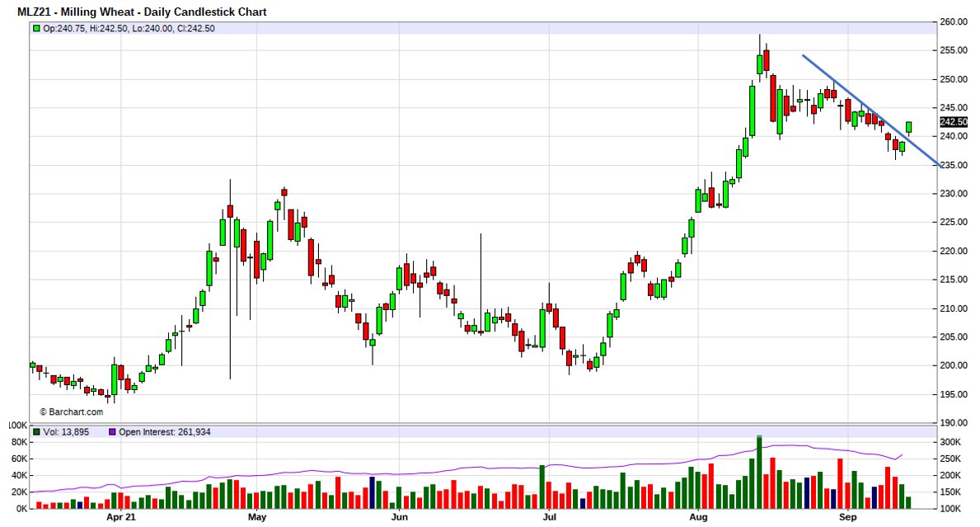Click the Jul date axis label
980x527 pixels.
tap(548, 518)
